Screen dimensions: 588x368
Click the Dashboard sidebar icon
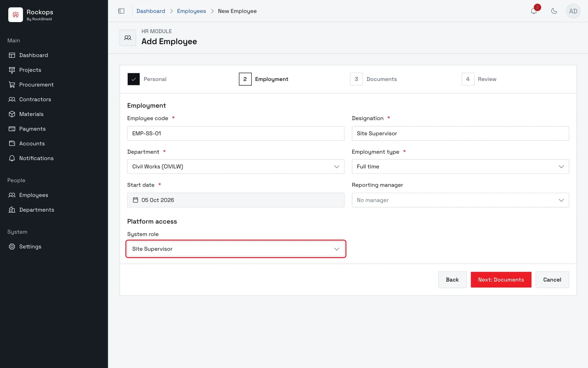tap(12, 55)
